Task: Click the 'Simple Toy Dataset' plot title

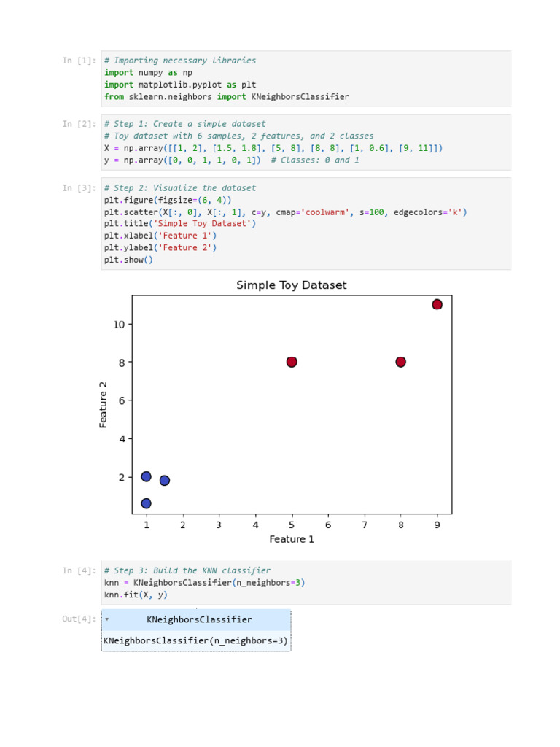Action: coord(292,285)
